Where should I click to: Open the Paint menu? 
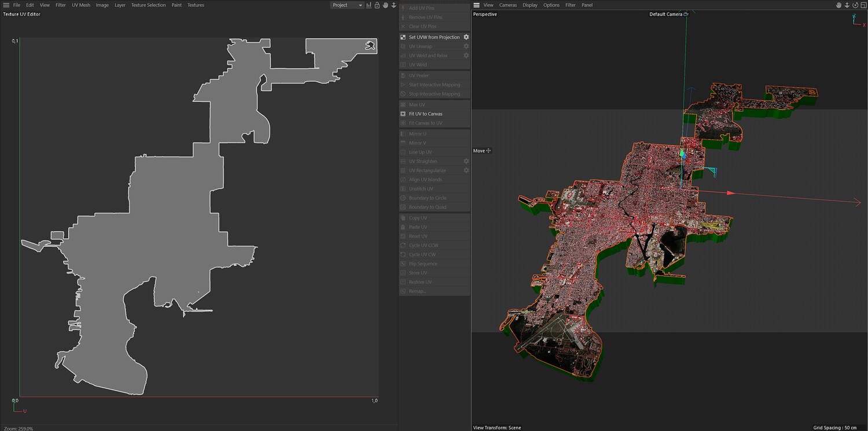pyautogui.click(x=176, y=5)
